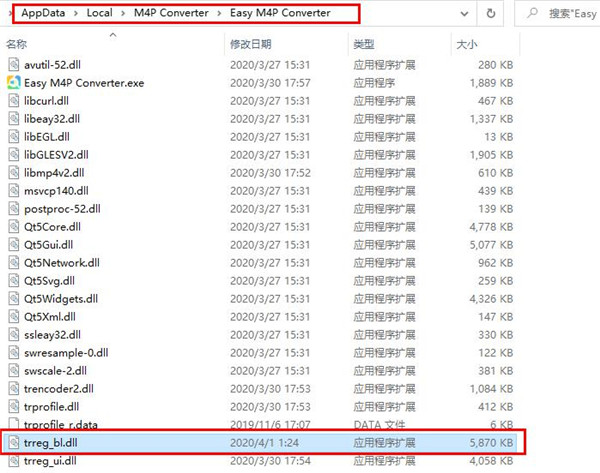Click the postproc-52.dll file icon

(14, 209)
